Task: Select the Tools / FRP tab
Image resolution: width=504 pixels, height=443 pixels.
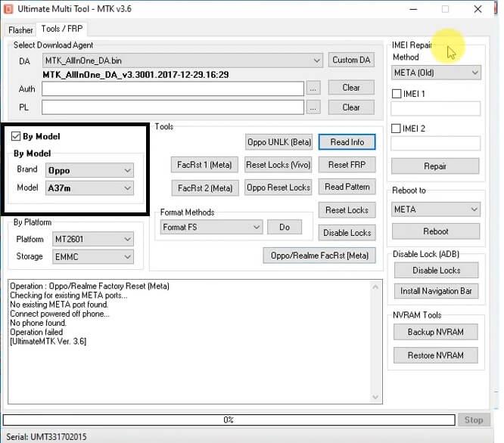Action: click(62, 29)
